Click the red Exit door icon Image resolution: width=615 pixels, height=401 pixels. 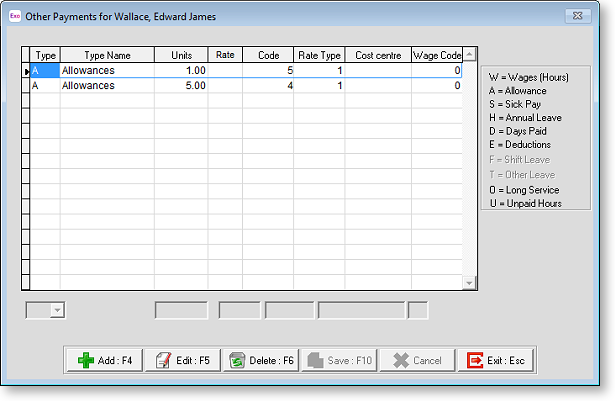[x=473, y=361]
